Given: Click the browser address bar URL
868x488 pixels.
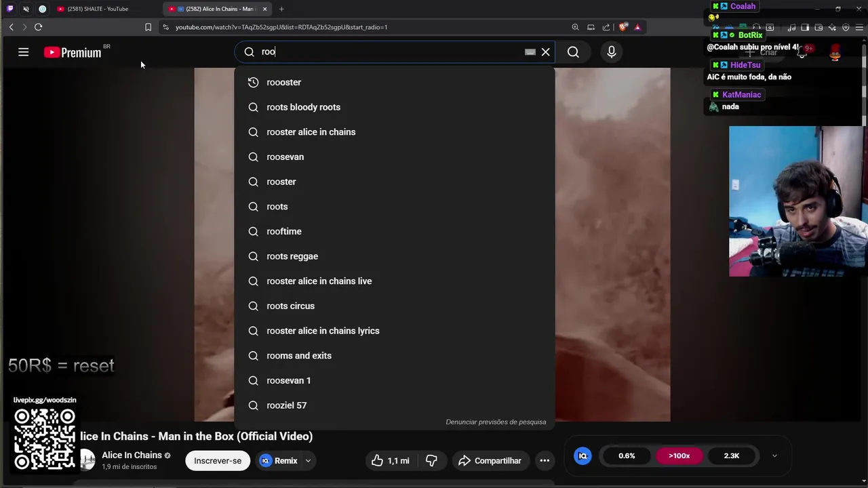Looking at the screenshot, I should point(281,27).
